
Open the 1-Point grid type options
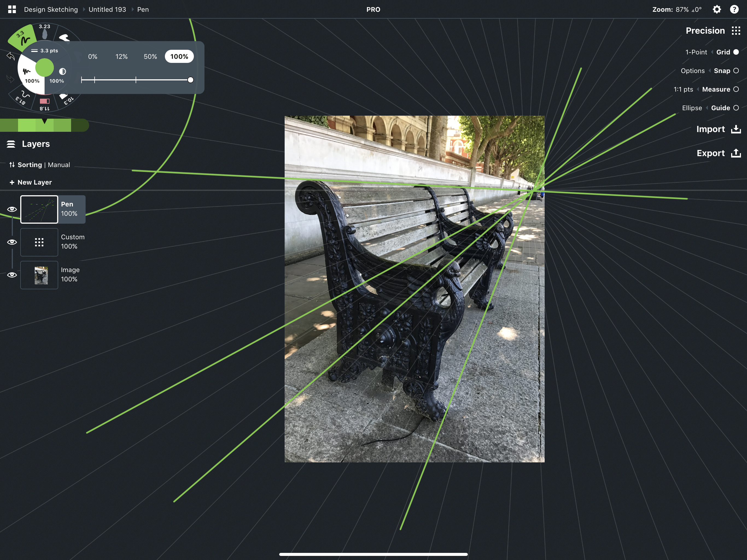pyautogui.click(x=696, y=52)
